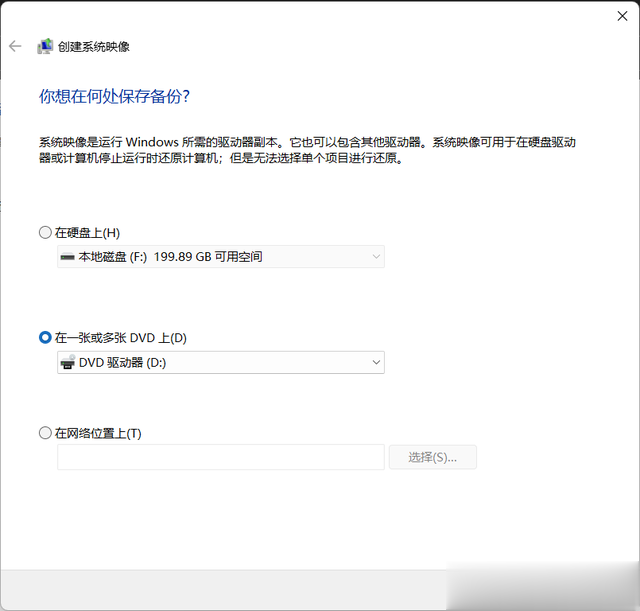Viewport: 640px width, 611px height.
Task: Click the 选择(S)... button
Action: (x=433, y=457)
